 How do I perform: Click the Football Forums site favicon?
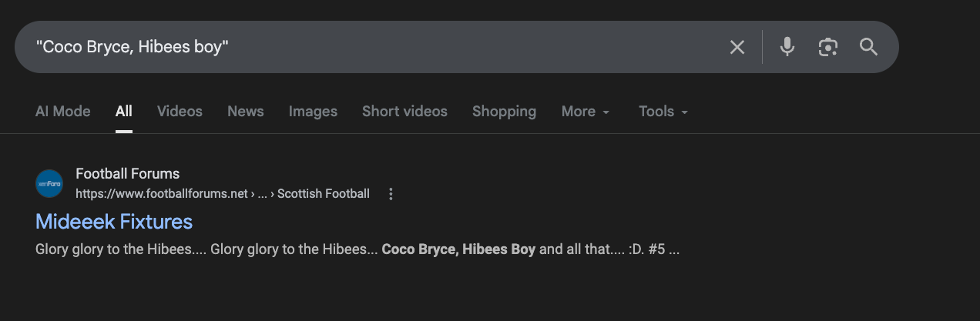pos(49,183)
